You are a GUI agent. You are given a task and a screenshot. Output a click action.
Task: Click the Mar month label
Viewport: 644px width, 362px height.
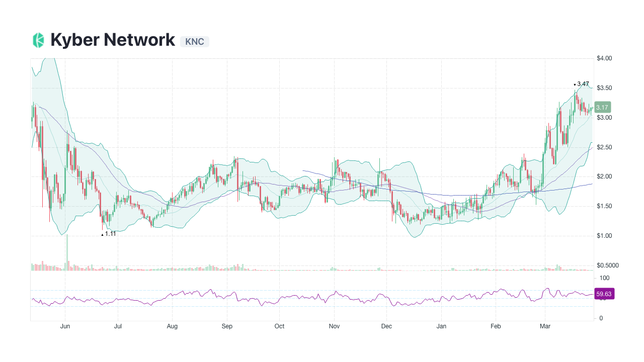tap(545, 326)
